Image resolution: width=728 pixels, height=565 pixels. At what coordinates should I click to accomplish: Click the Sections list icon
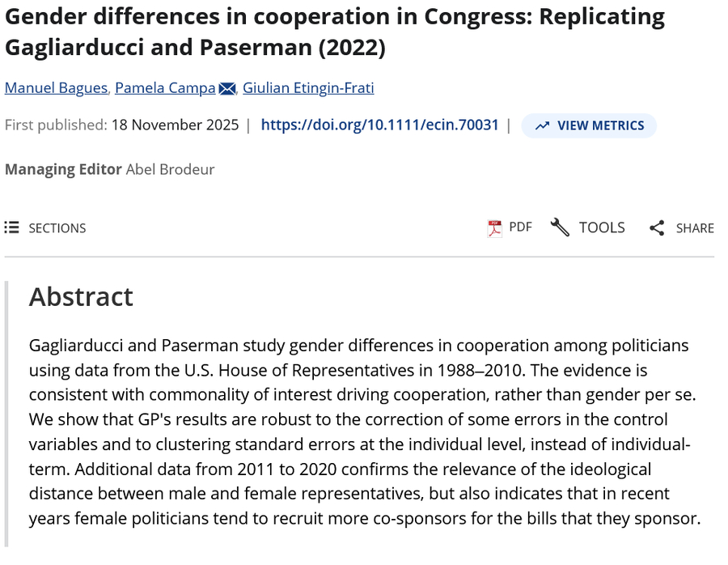[x=11, y=227]
